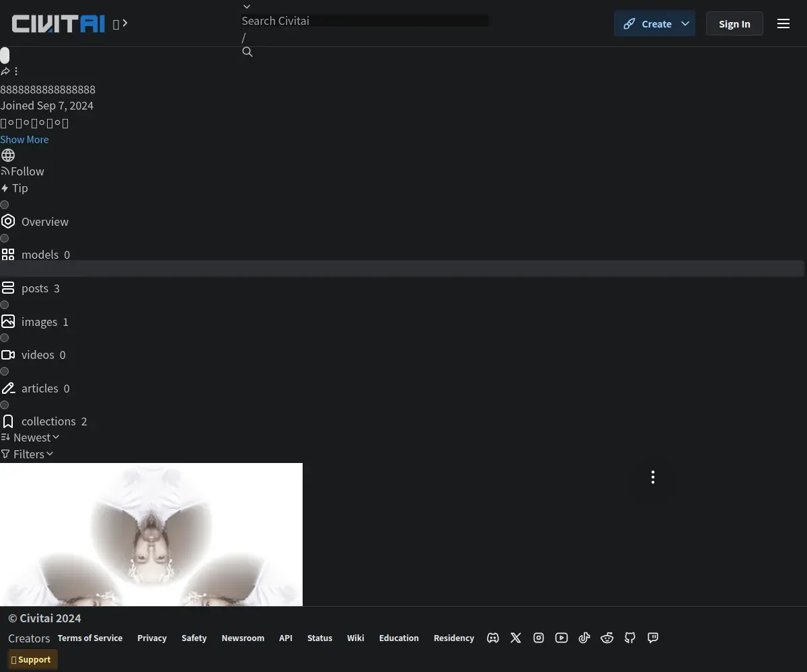
Task: Select the videos radio circle
Action: click(x=5, y=338)
